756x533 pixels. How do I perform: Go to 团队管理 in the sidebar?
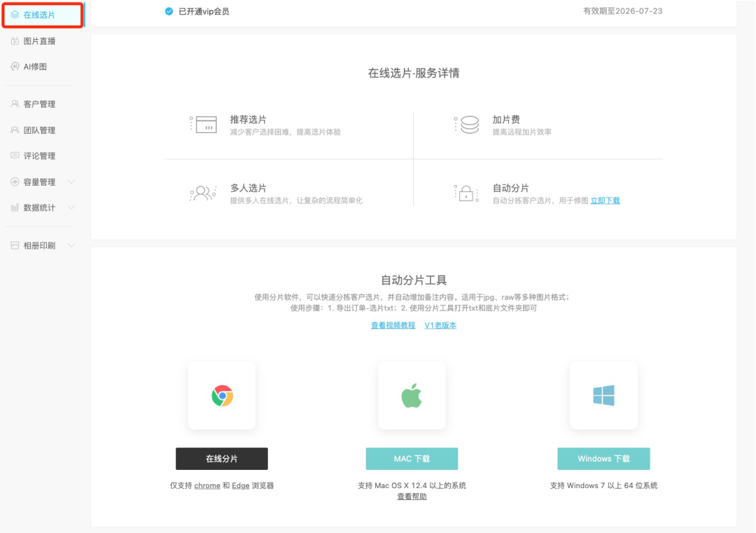(x=39, y=130)
